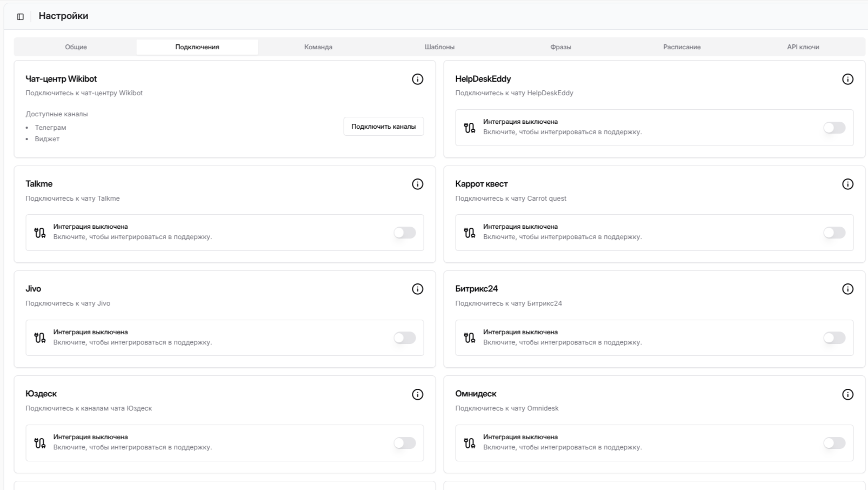Viewport: 868px width, 490px height.
Task: Click Каррот квест heading
Action: click(482, 184)
